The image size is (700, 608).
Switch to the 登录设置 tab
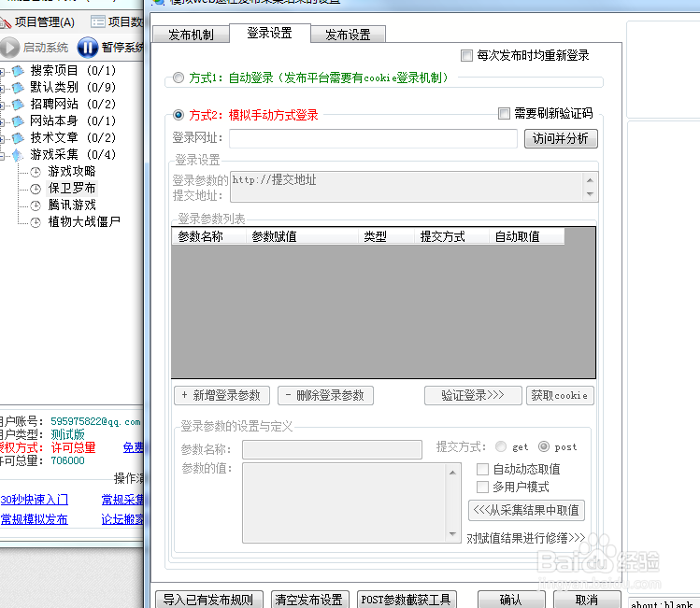click(270, 33)
